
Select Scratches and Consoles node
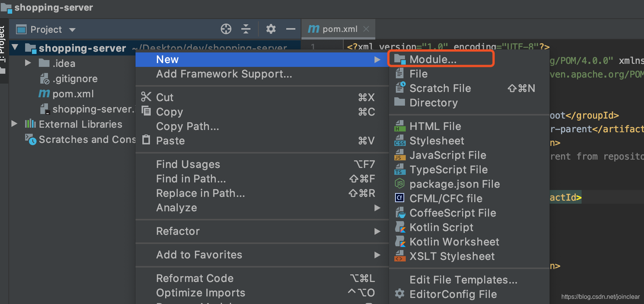click(x=80, y=139)
